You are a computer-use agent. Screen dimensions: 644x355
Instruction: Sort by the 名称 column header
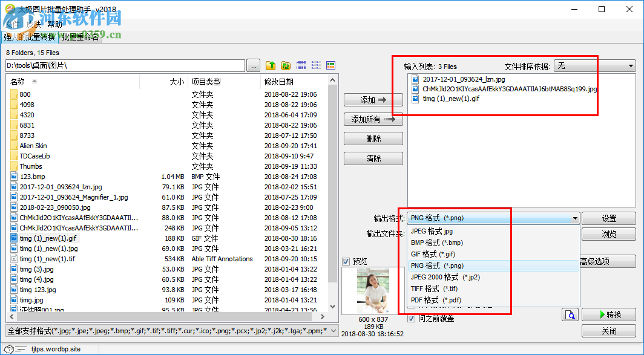pos(73,82)
